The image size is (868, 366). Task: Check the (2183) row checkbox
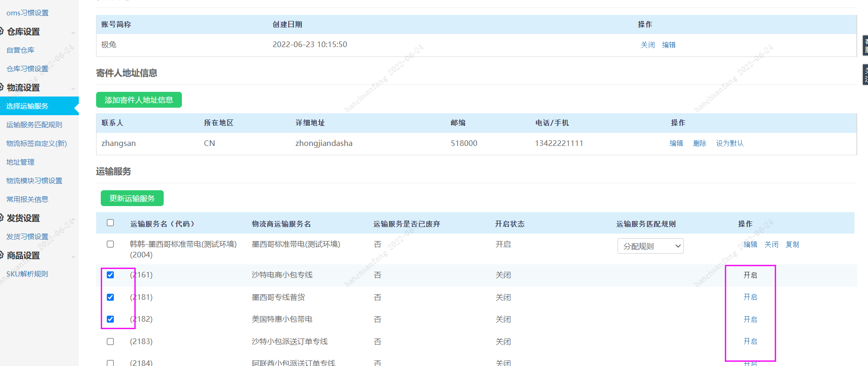pos(111,342)
